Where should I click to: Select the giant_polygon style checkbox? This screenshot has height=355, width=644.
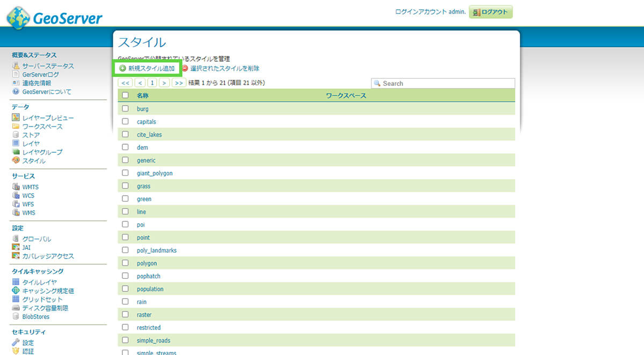pyautogui.click(x=126, y=173)
